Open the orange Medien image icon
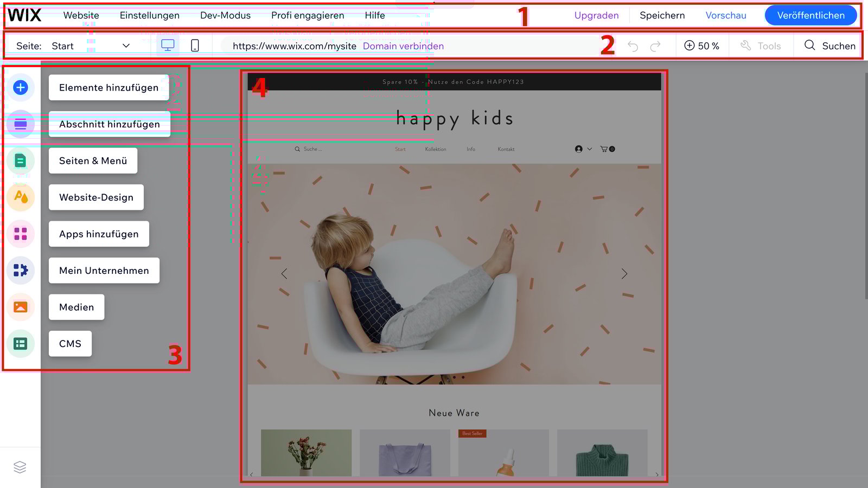868x488 pixels. (21, 307)
